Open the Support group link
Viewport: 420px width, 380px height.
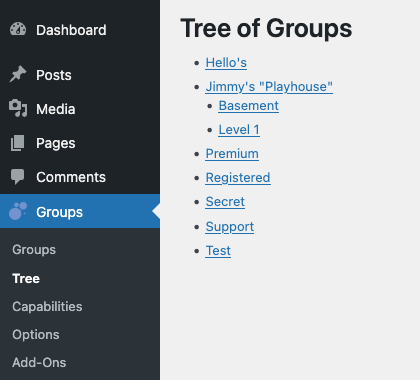click(230, 227)
